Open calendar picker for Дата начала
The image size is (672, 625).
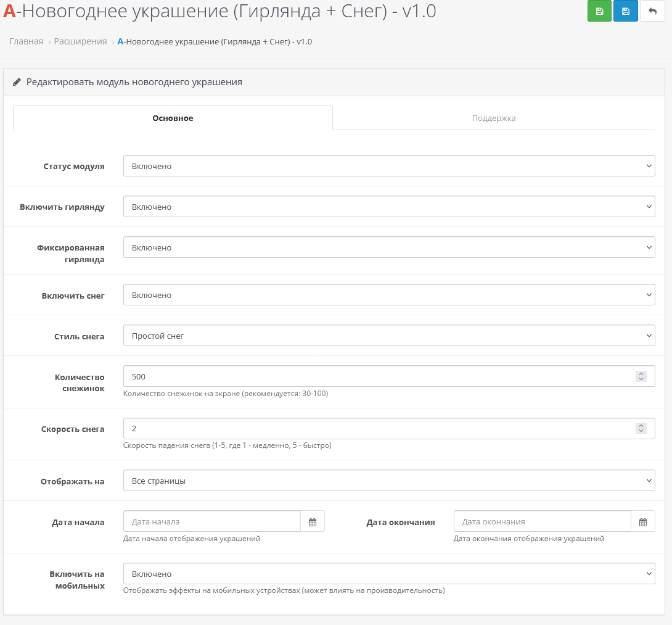pos(313,522)
